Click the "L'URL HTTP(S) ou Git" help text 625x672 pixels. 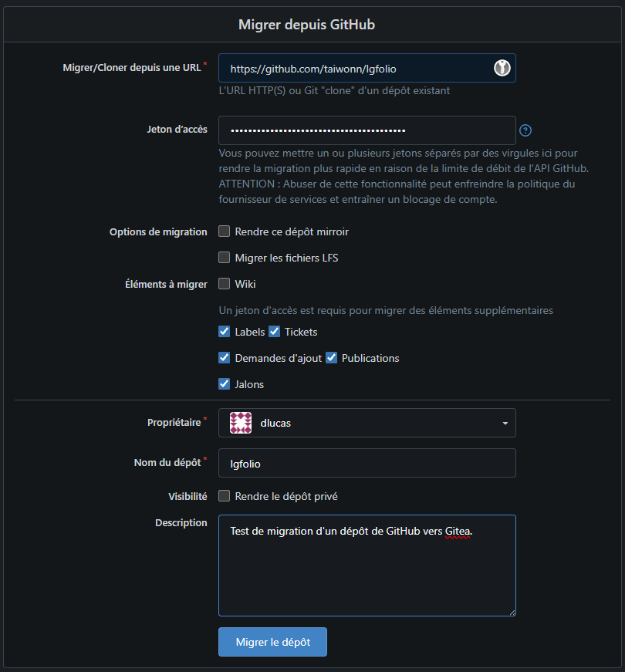[334, 91]
